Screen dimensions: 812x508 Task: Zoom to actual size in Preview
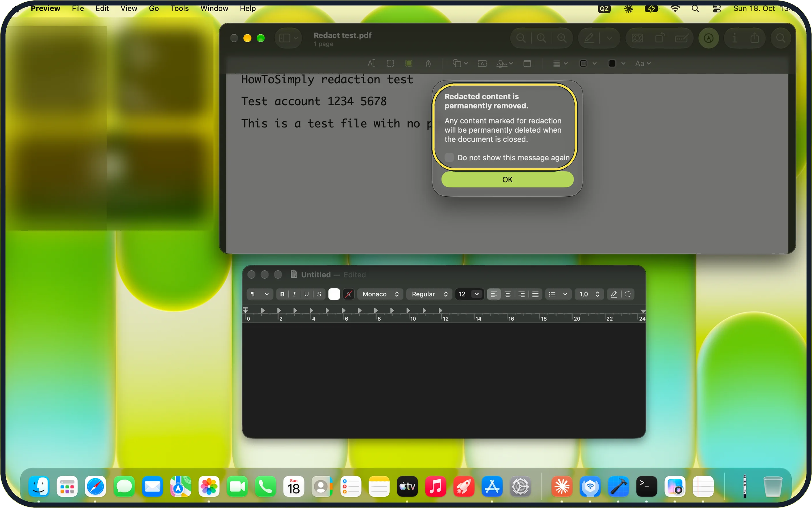(x=541, y=38)
